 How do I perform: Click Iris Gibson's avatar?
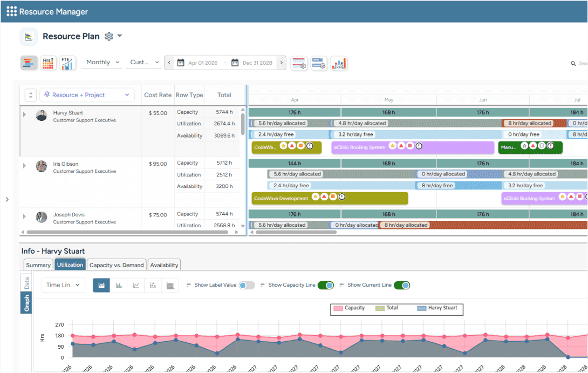pyautogui.click(x=41, y=166)
